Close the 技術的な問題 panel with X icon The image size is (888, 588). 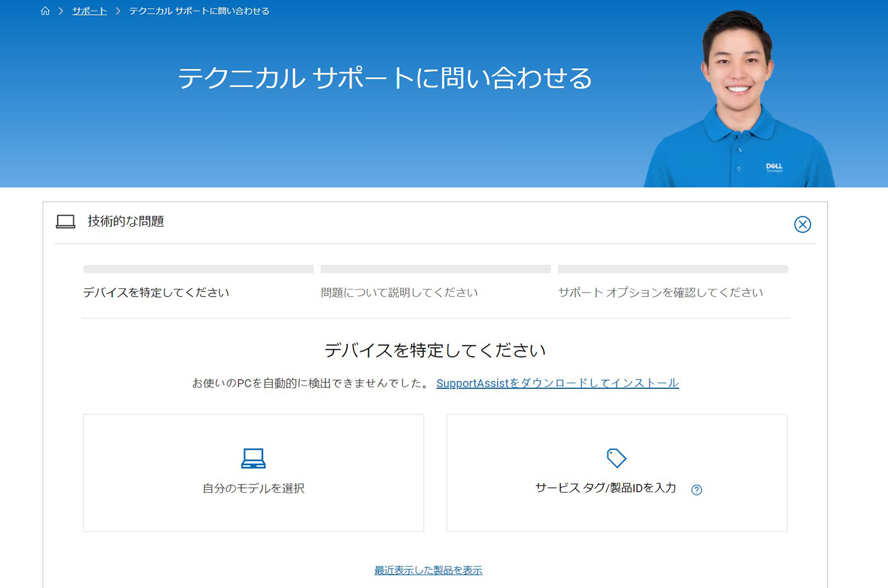(802, 224)
